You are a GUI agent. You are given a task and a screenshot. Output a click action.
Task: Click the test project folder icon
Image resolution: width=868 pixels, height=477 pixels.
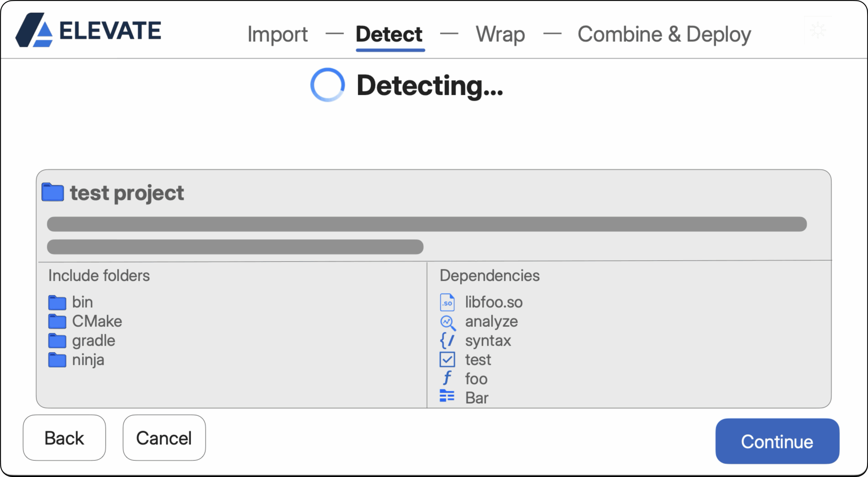(53, 192)
